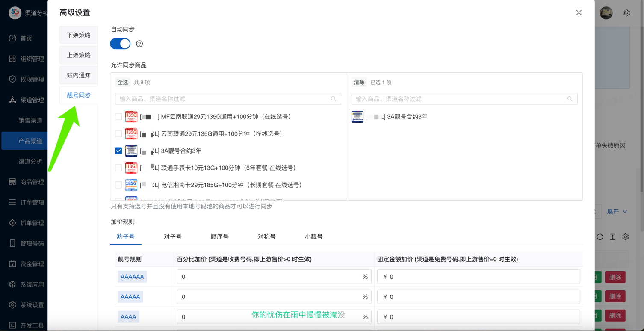The image size is (644, 331).
Task: Open the 下架策略 settings tab
Action: point(79,35)
